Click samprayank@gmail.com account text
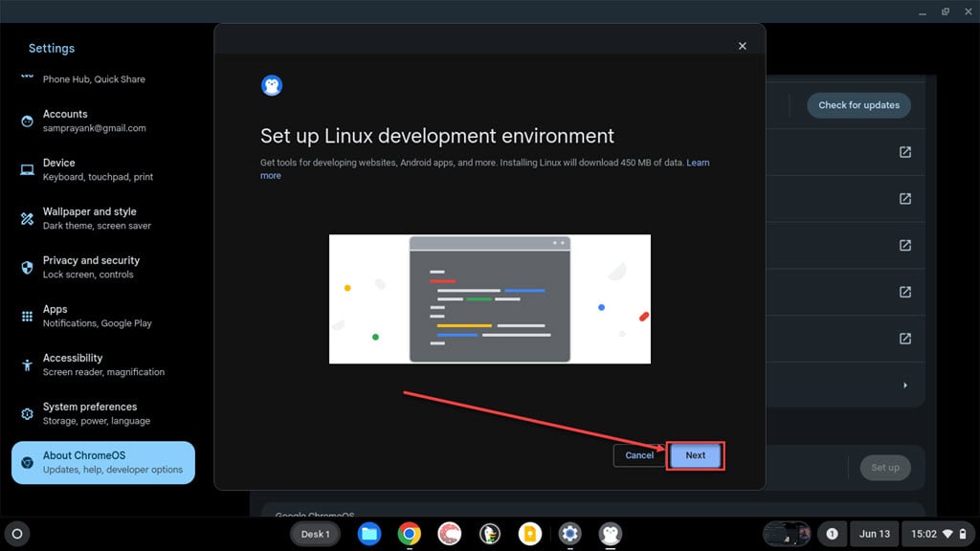Screen dimensions: 980x551 point(95,128)
